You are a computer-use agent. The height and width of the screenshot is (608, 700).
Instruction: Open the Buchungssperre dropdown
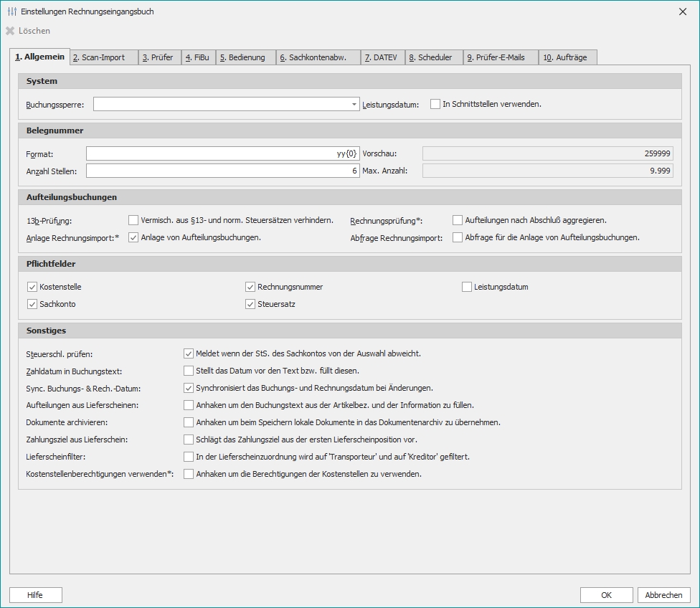point(354,105)
